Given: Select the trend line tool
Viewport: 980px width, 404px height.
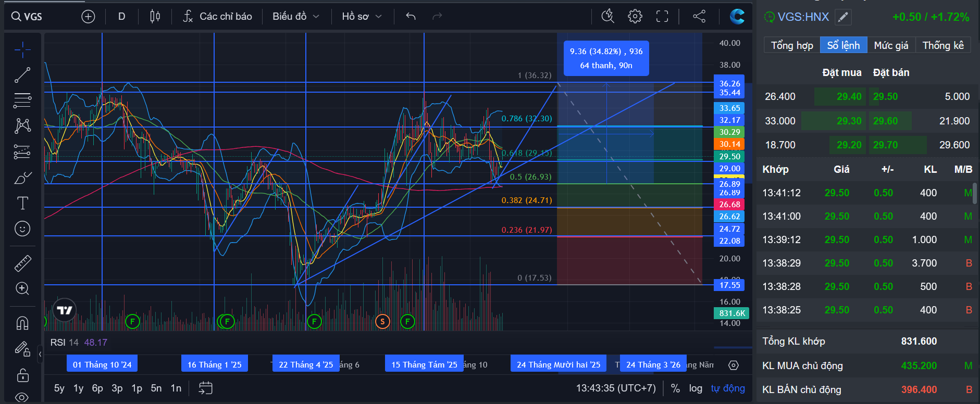Looking at the screenshot, I should tap(22, 75).
